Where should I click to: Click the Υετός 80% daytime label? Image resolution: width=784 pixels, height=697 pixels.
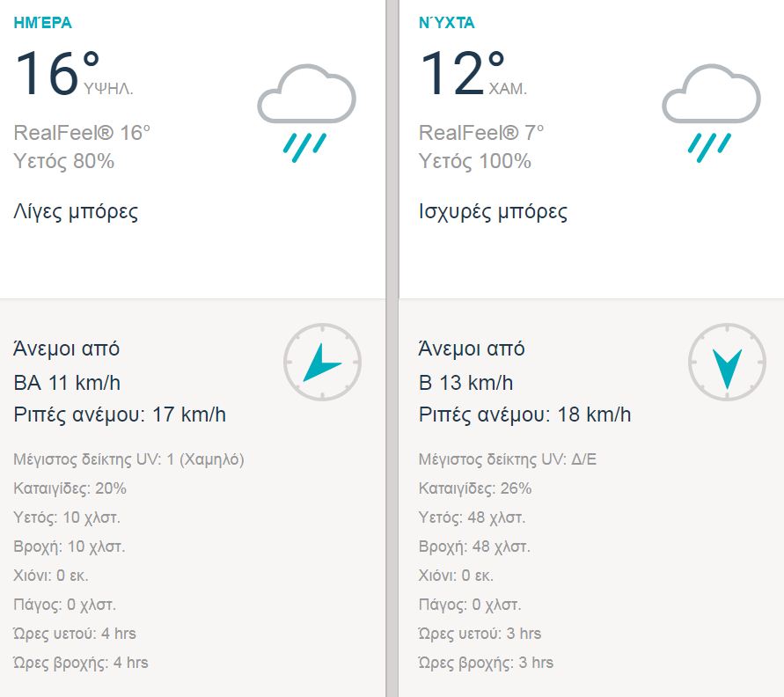pyautogui.click(x=64, y=161)
